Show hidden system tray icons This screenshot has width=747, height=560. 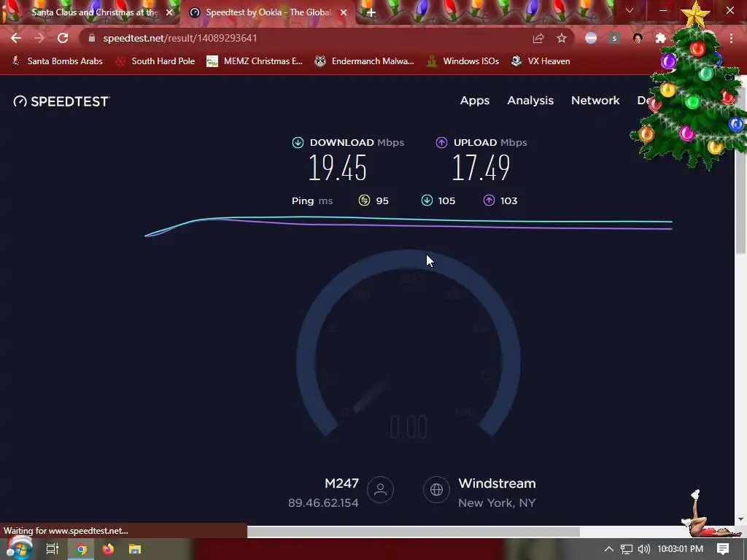point(609,549)
